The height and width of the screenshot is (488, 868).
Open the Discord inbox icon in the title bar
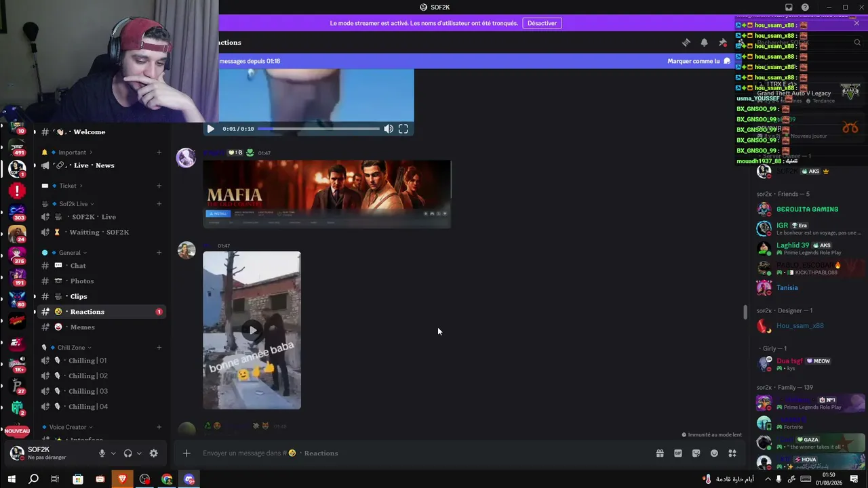coord(789,7)
